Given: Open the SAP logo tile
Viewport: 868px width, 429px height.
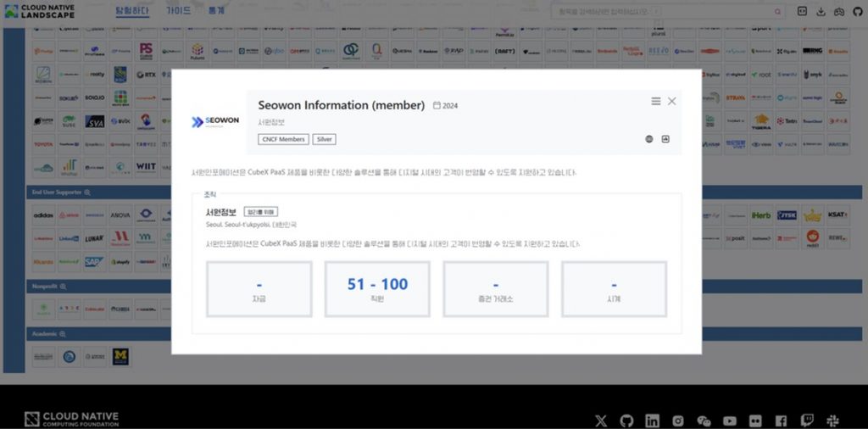Looking at the screenshot, I should click(x=95, y=262).
